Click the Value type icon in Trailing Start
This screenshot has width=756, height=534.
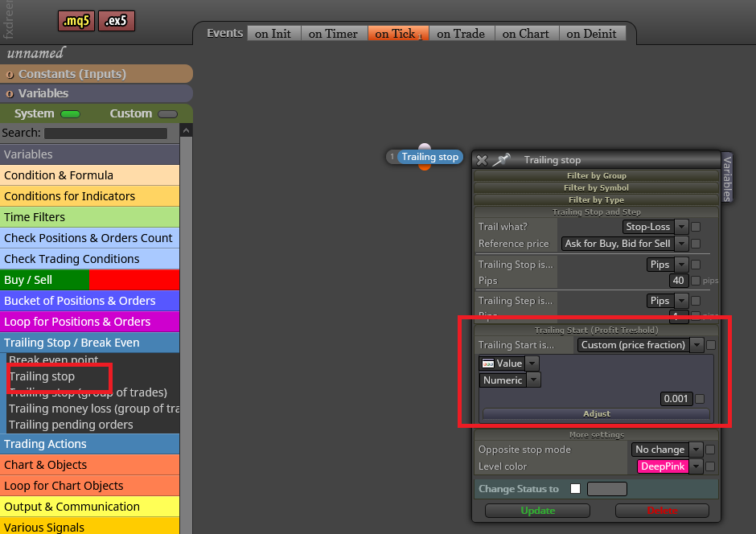point(488,364)
